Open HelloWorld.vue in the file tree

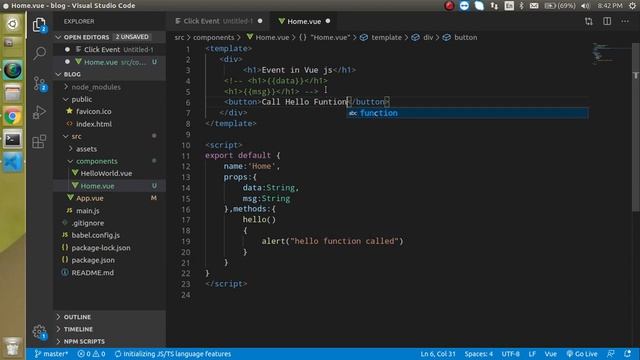pos(106,173)
